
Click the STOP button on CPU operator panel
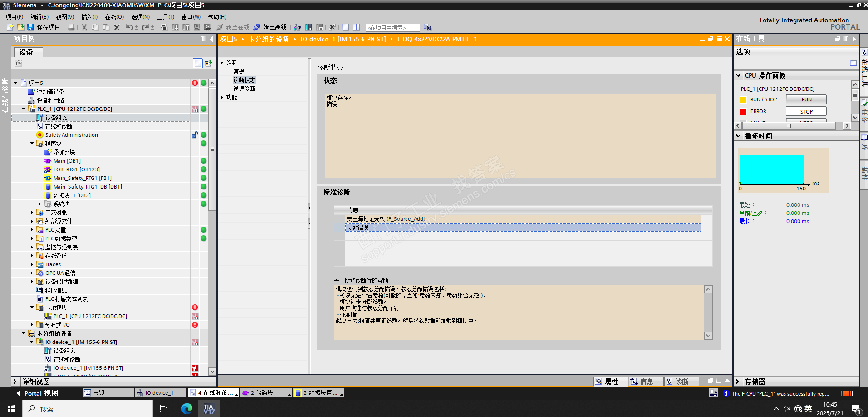806,111
